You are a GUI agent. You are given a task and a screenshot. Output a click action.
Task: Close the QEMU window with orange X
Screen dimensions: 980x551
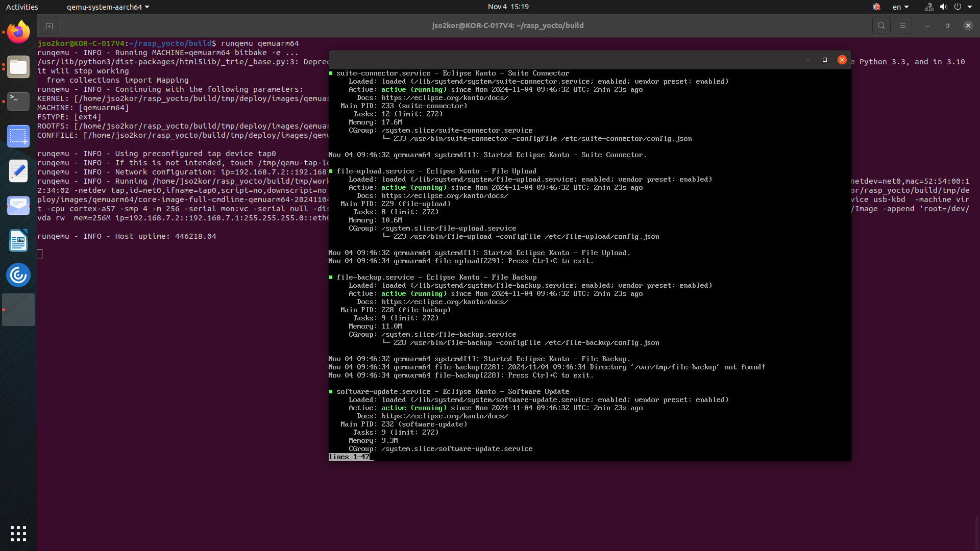842,60
